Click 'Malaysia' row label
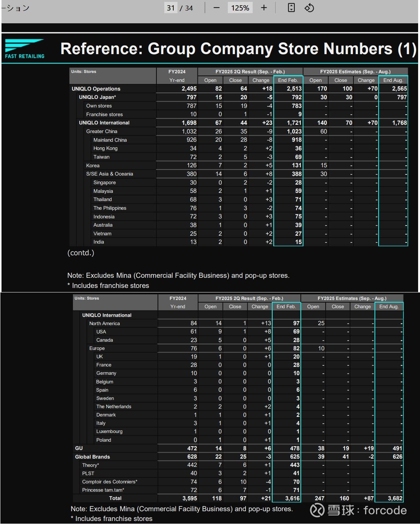420x524 pixels. 103,191
